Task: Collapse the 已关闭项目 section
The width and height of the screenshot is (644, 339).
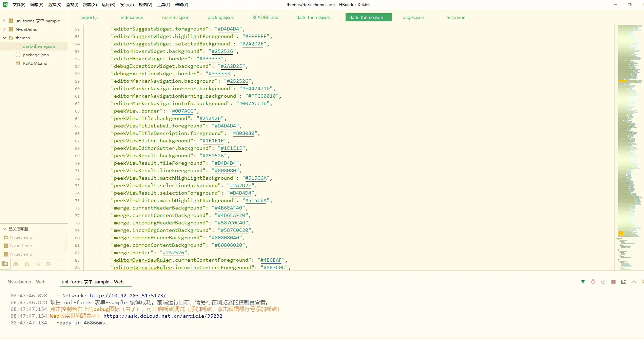Action: point(5,229)
